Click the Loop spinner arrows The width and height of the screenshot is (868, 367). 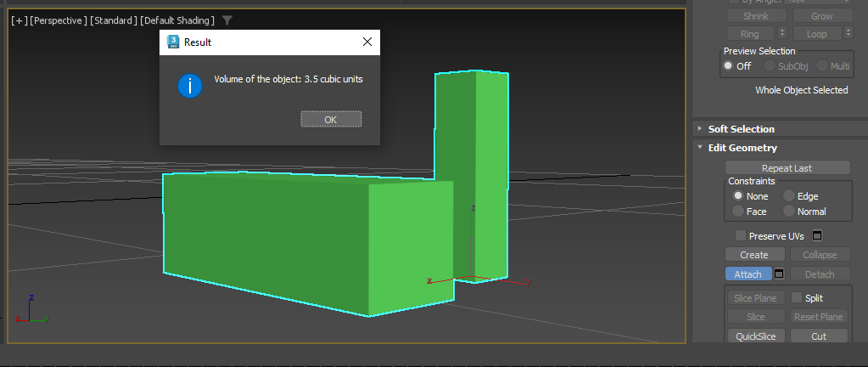coord(848,33)
